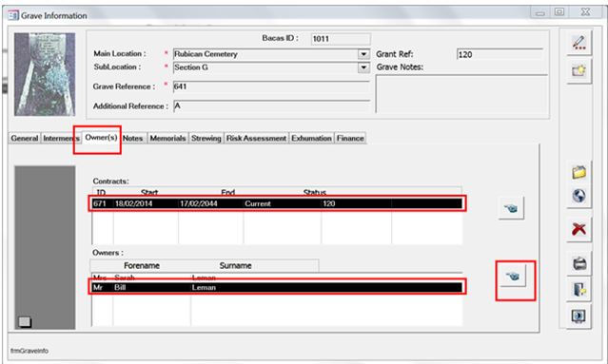Screen dimensions: 608x364
Task: Select contract row ID 671
Action: 277,203
